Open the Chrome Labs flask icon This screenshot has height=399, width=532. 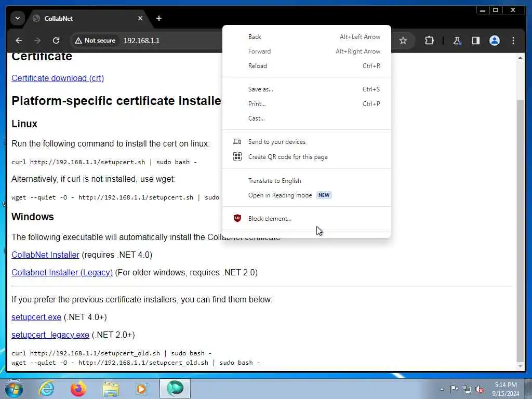pos(457,41)
